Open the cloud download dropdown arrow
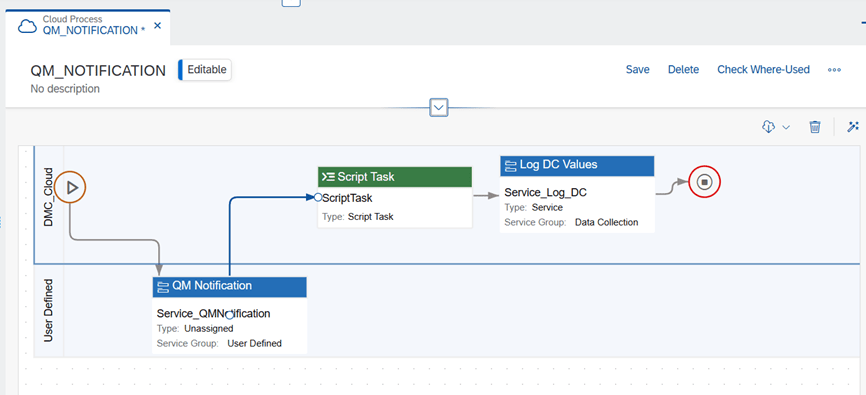This screenshot has width=866, height=395. coord(786,128)
